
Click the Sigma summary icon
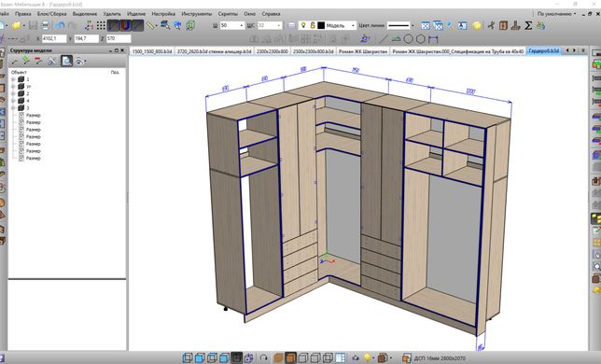[x=528, y=26]
